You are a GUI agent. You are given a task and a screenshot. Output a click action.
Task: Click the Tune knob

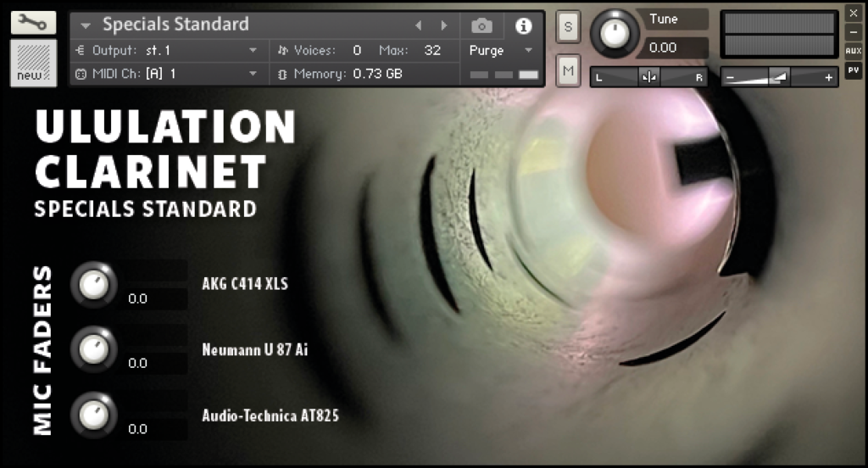click(x=614, y=34)
